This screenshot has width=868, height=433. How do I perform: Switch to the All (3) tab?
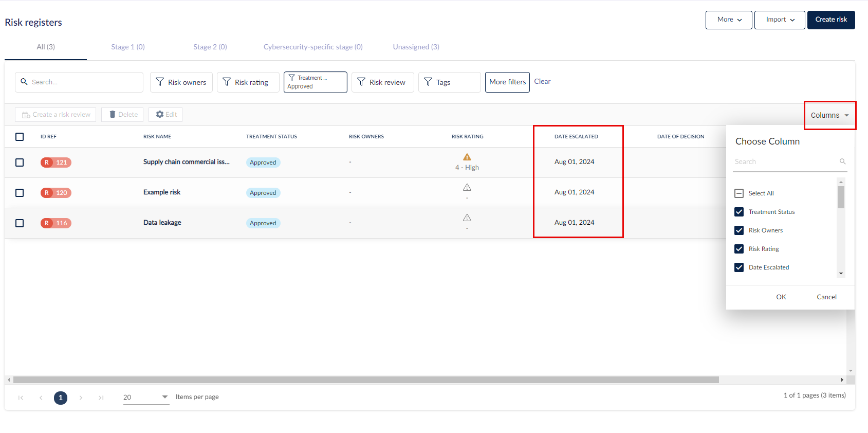[46, 47]
